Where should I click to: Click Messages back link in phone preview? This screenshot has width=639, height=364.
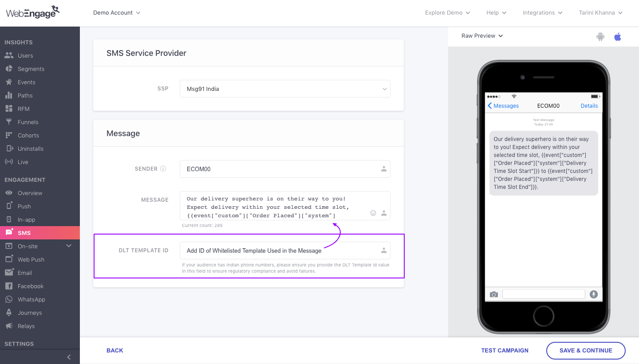(x=503, y=106)
